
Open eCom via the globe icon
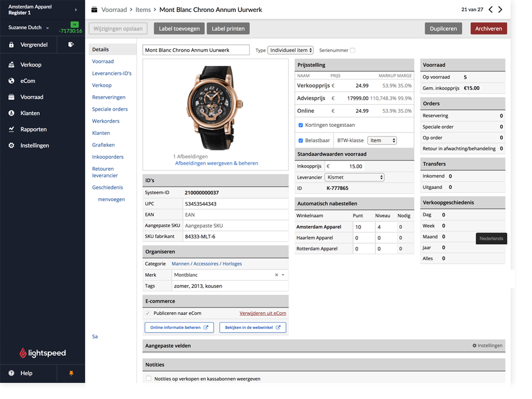pyautogui.click(x=11, y=81)
